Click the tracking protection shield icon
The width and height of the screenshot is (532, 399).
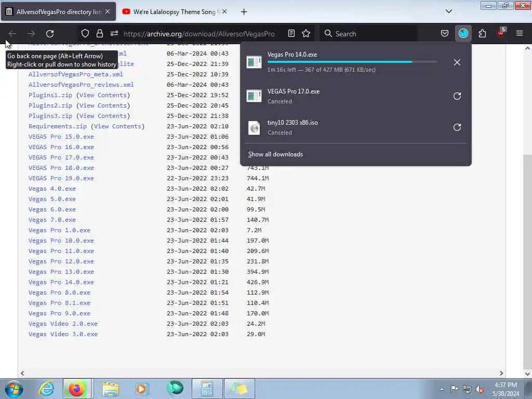pyautogui.click(x=85, y=33)
